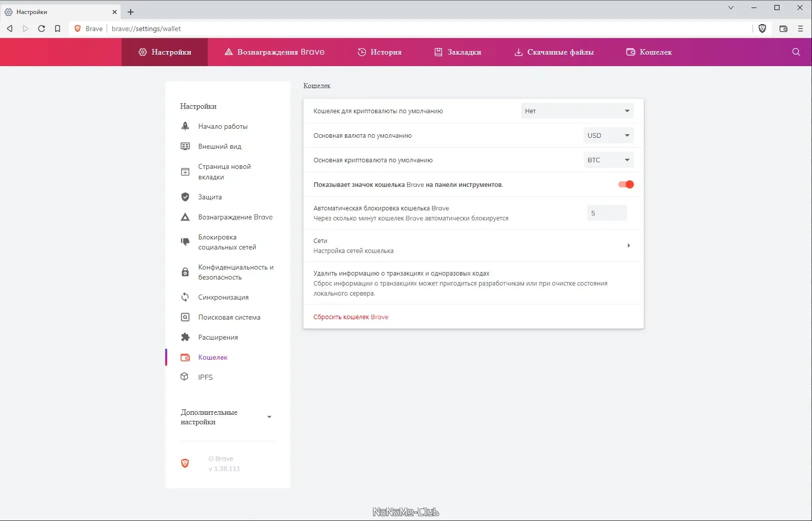
Task: Switch to the Настройки header tab
Action: click(x=165, y=52)
